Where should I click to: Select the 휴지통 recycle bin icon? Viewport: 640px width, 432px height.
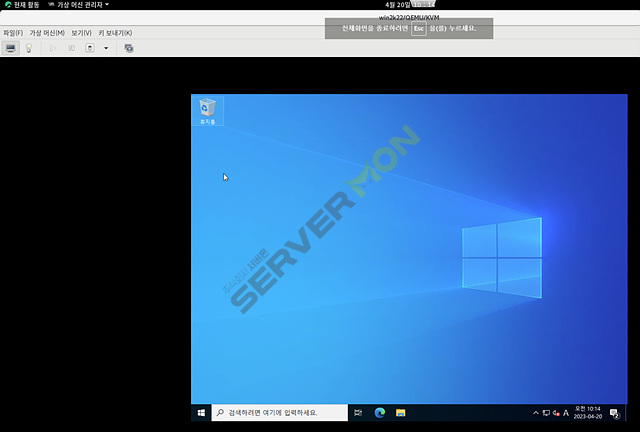point(207,111)
